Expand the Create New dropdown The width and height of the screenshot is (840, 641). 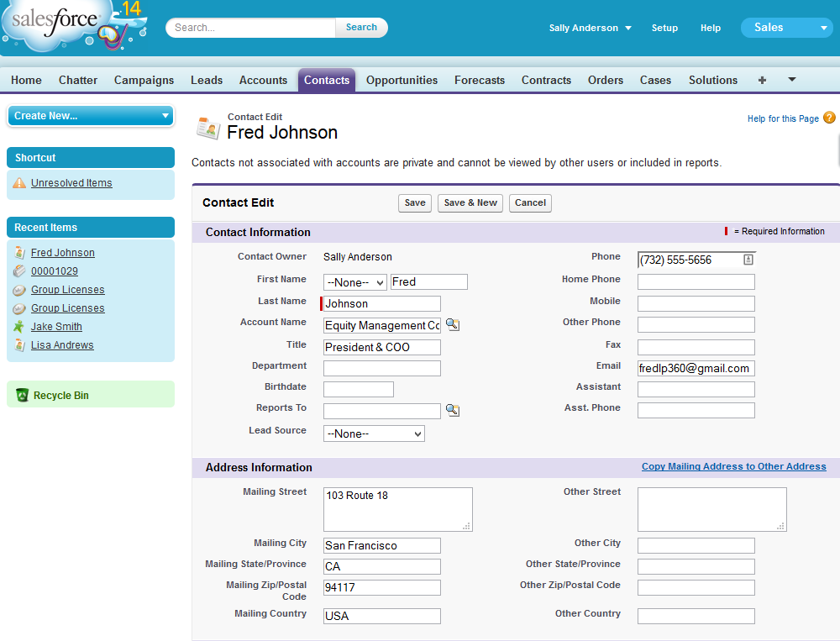tap(91, 116)
